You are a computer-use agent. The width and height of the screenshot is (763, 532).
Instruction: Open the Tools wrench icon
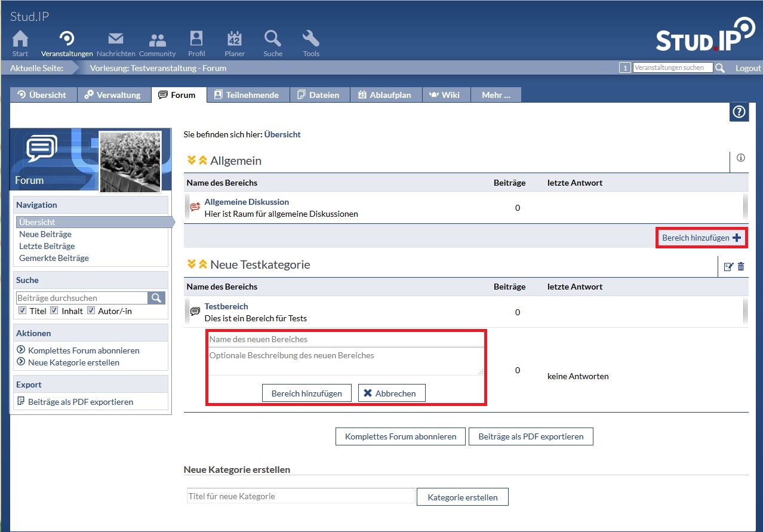tap(311, 39)
